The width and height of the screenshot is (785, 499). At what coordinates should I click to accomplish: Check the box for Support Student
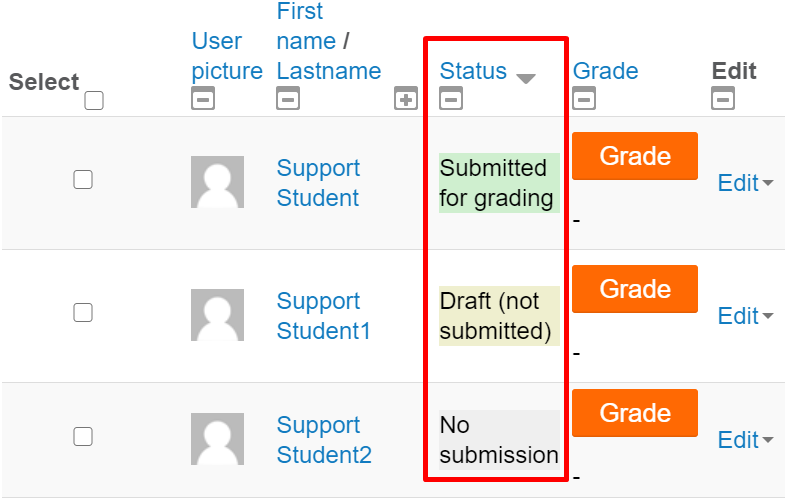click(x=83, y=180)
